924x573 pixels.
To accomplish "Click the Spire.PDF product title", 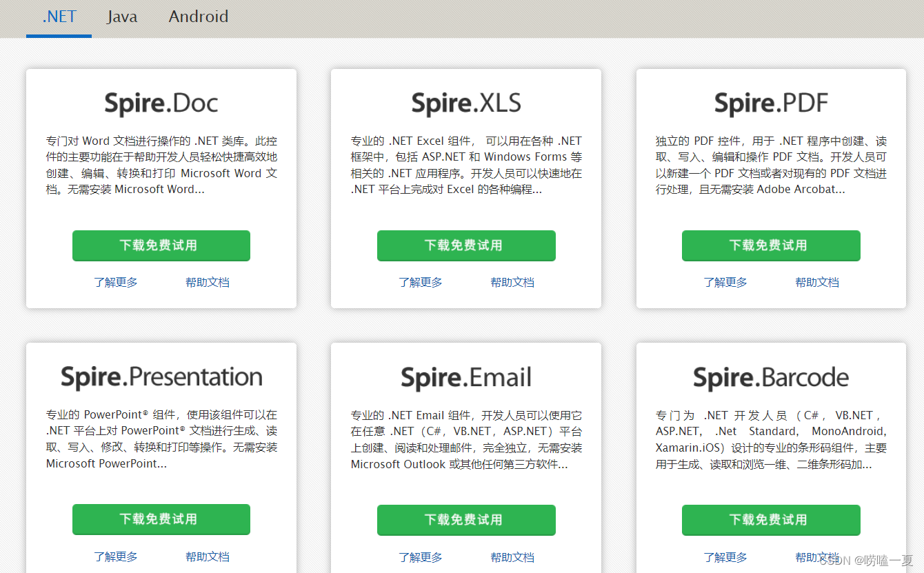I will (x=771, y=103).
